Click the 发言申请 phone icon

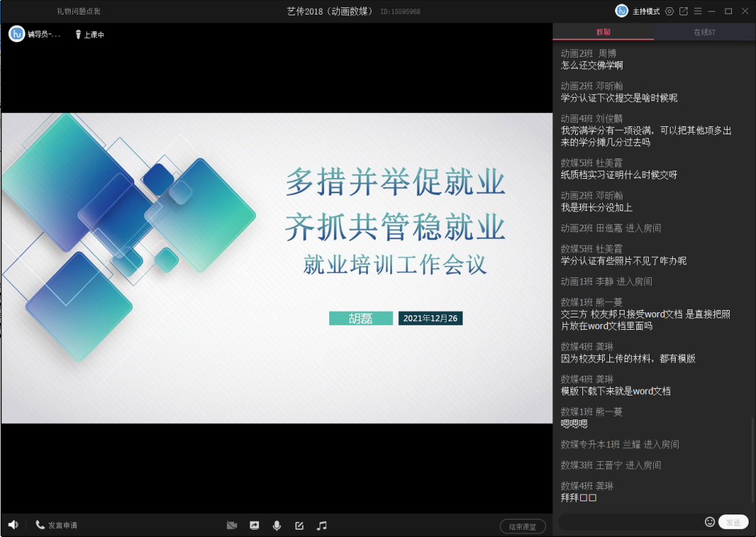point(40,525)
